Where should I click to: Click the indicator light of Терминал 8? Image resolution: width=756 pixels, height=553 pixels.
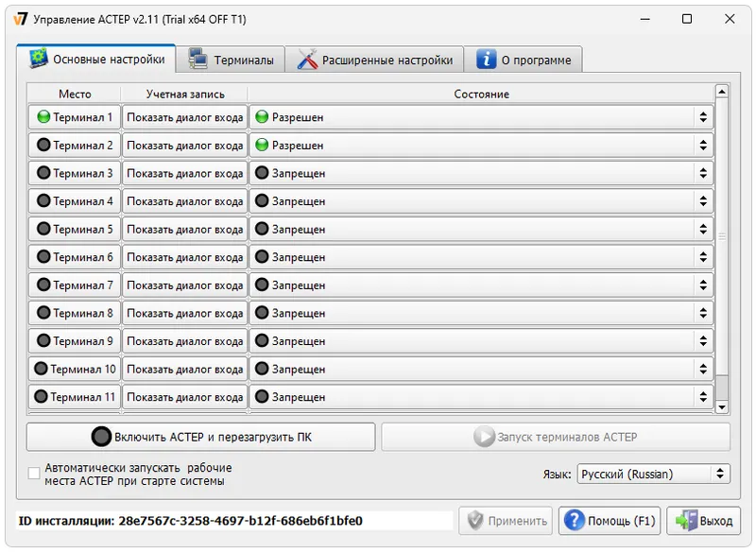[x=43, y=312]
